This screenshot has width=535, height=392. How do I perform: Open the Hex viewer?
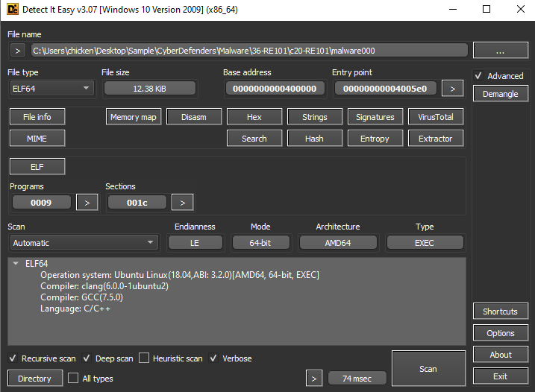pyautogui.click(x=254, y=117)
